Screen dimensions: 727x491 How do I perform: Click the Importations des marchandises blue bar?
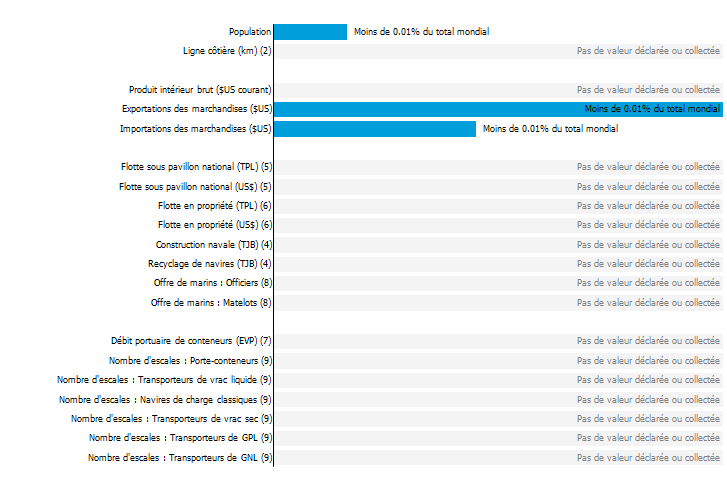375,129
